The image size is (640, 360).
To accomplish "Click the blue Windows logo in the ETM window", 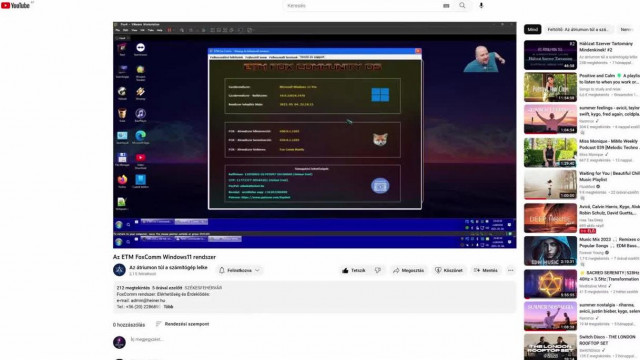I will (x=380, y=95).
